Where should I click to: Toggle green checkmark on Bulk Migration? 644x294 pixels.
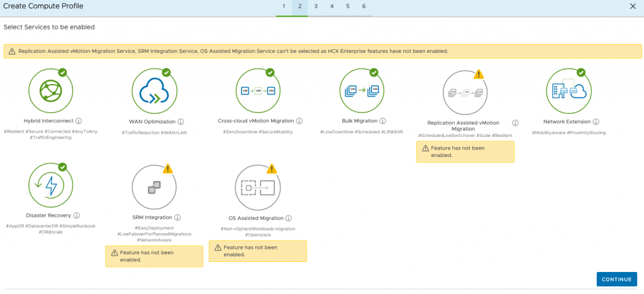pyautogui.click(x=374, y=73)
